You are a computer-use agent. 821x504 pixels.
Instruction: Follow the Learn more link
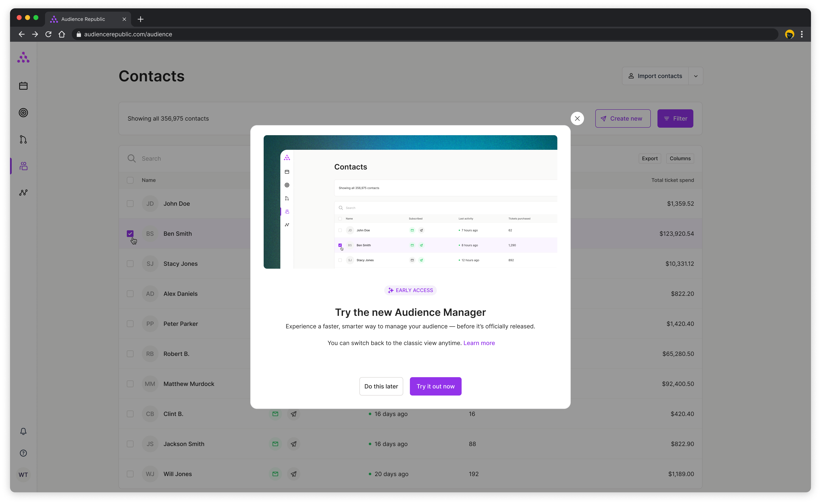point(479,343)
